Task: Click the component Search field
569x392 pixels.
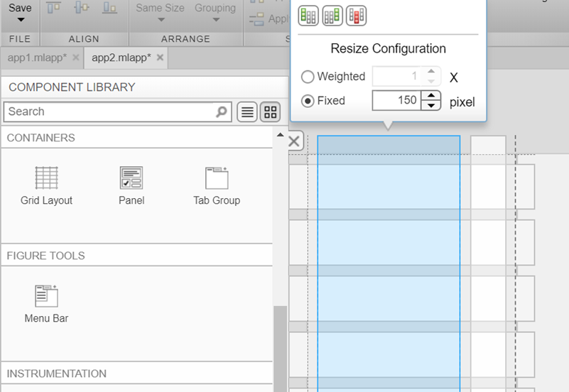Action: tap(110, 111)
